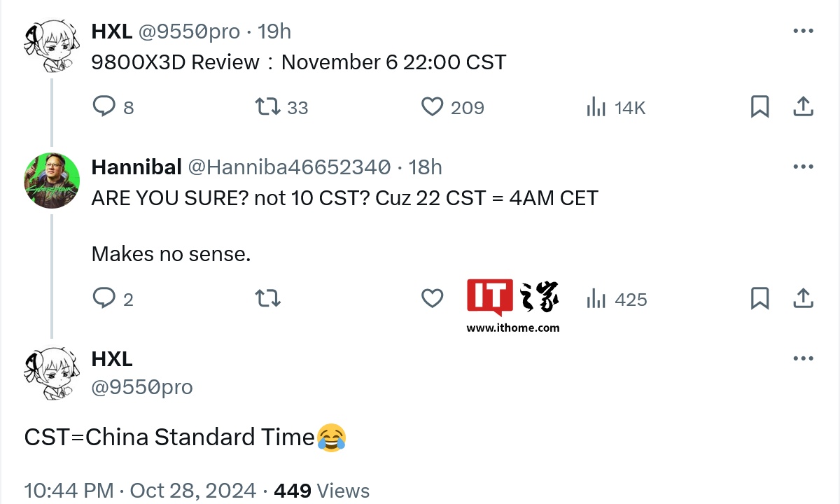This screenshot has width=840, height=504.
Task: Open @Hanniba46652340 handle link
Action: pyautogui.click(x=289, y=167)
